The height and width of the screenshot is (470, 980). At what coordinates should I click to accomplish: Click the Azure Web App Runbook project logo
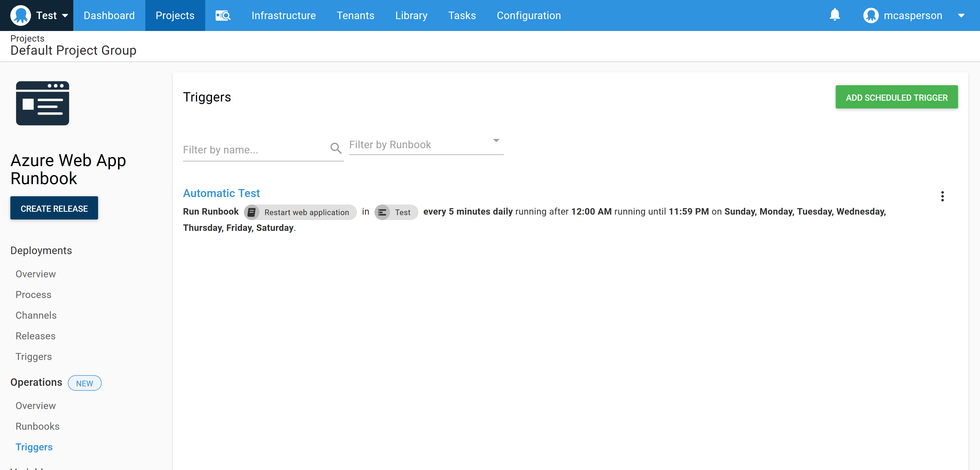tap(42, 103)
